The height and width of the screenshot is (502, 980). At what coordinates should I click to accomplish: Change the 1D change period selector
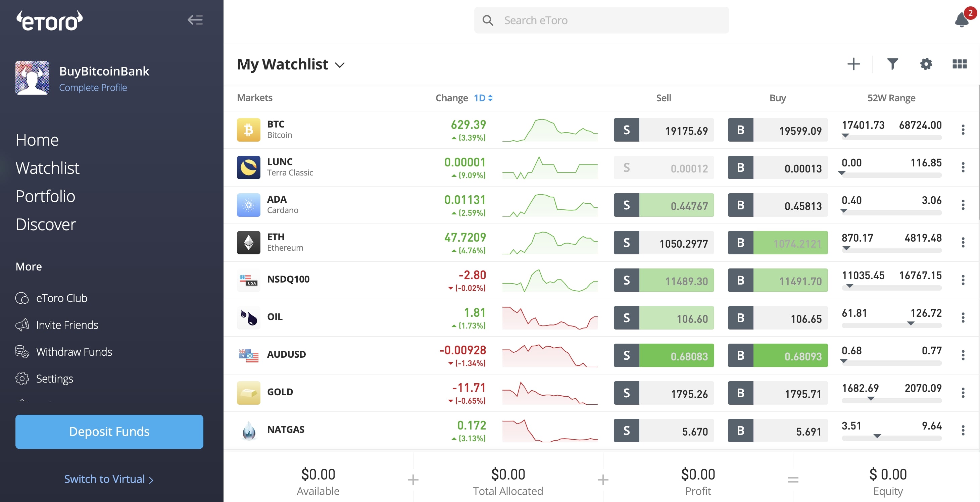click(483, 98)
